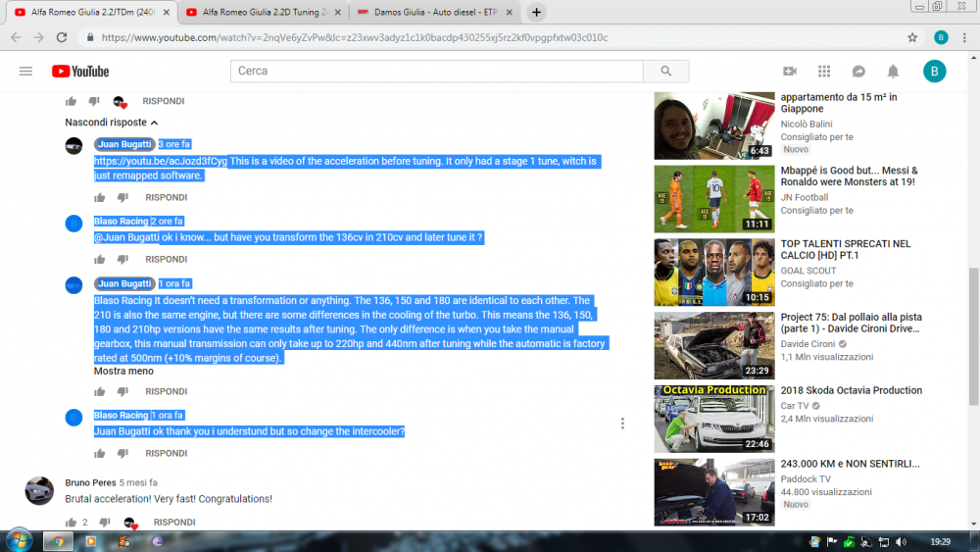Like Bruno Peres's comment
Screen dimensions: 980x552
point(71,522)
